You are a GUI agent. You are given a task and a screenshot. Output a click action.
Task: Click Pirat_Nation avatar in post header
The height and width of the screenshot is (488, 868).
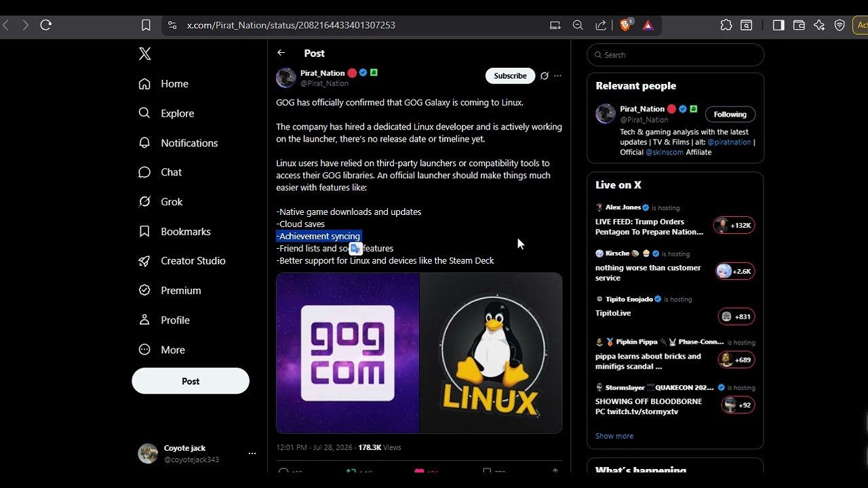(286, 78)
